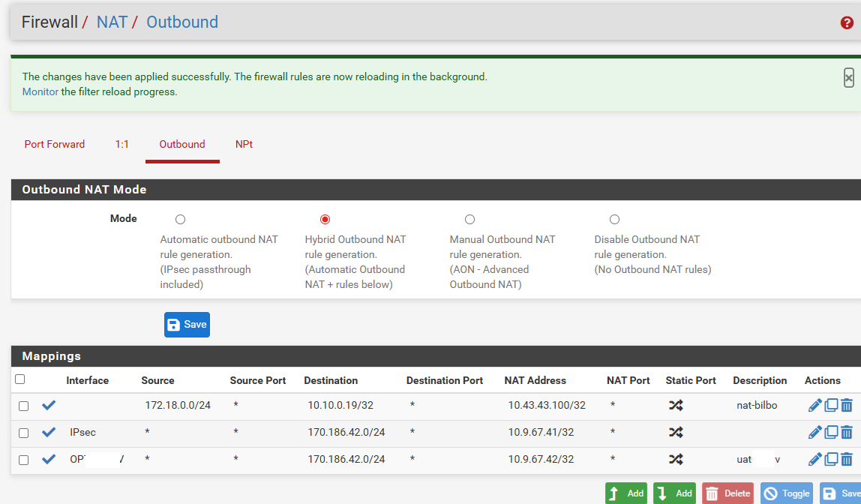
Task: Choose Disable Outbound NAT mode
Action: [614, 220]
